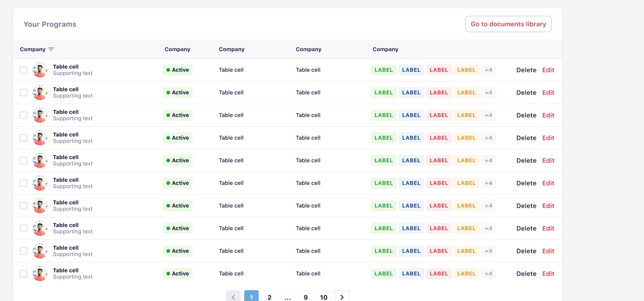
Task: Jump to page 10 in pagination
Action: click(324, 297)
